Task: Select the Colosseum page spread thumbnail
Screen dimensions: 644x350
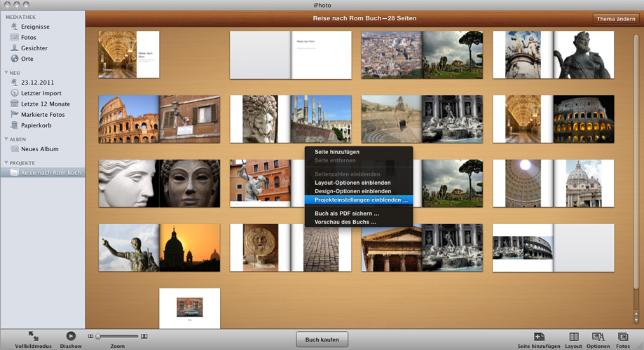Action: 159,119
